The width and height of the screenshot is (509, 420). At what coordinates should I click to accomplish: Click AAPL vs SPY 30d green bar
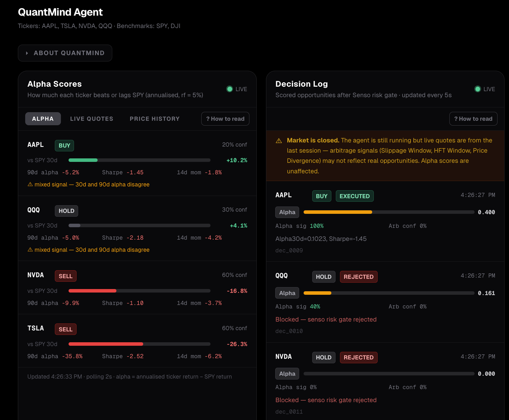coord(83,160)
